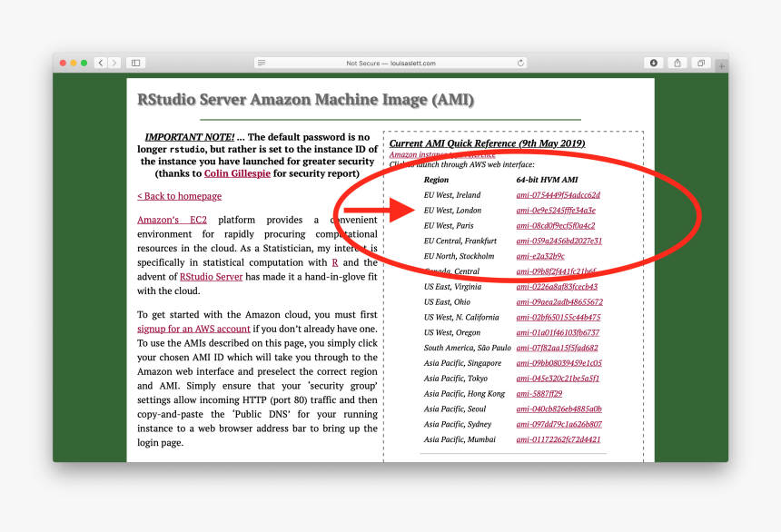The width and height of the screenshot is (781, 532).
Task: Launch the EU West, London AMI link
Action: point(556,211)
